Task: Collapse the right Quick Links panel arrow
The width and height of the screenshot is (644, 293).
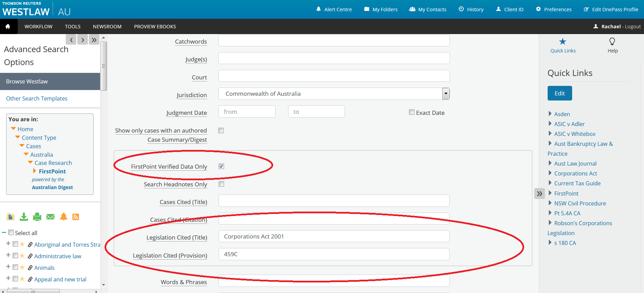Action: 539,194
